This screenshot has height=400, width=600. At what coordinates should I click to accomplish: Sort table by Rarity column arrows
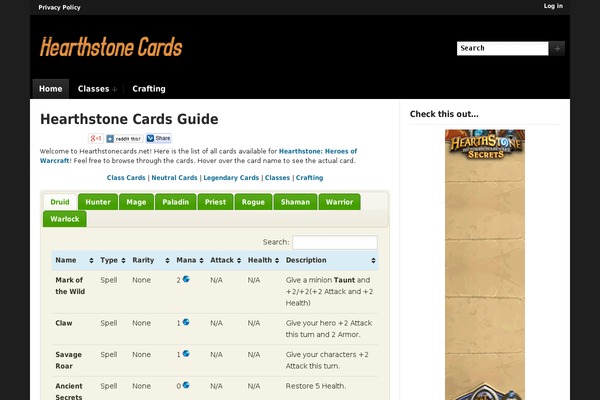[167, 261]
